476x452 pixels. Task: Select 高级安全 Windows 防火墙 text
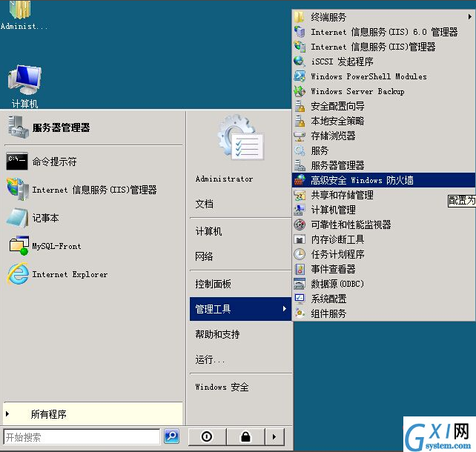[x=362, y=180]
